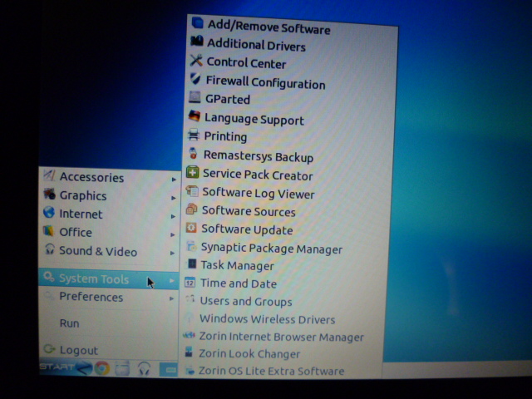532x399 pixels.
Task: Launch Task Manager entry
Action: (286, 265)
